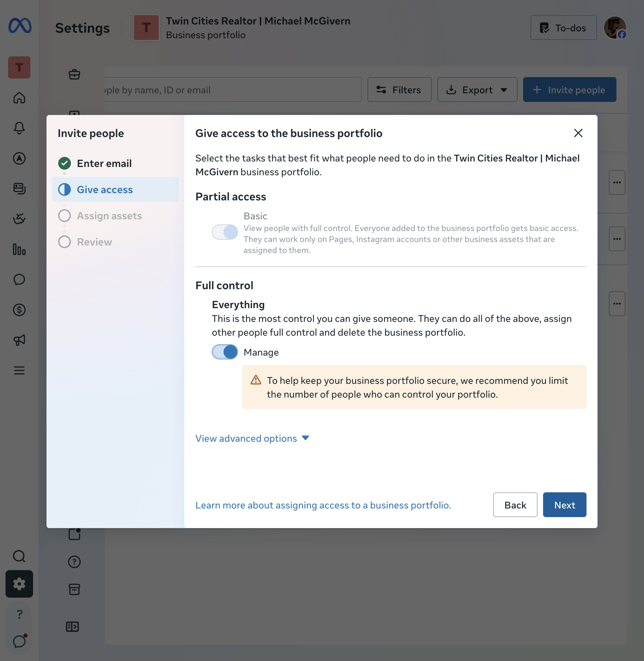Open Learn more about assigning access link
Screen dimensions: 644x661
(323, 505)
